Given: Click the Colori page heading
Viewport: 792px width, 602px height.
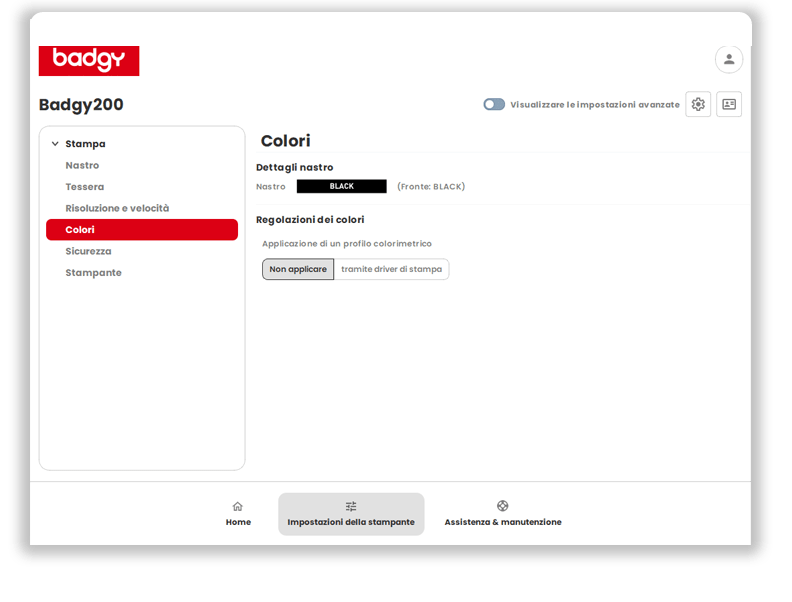Looking at the screenshot, I should [x=285, y=141].
